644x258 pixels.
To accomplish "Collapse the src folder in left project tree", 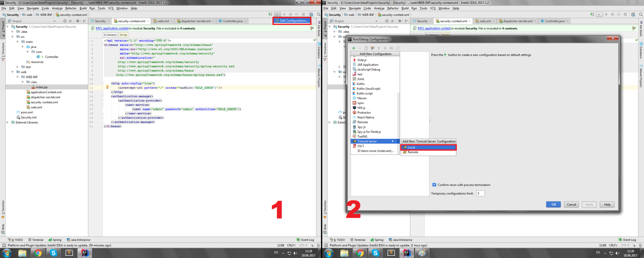I will coord(13,37).
